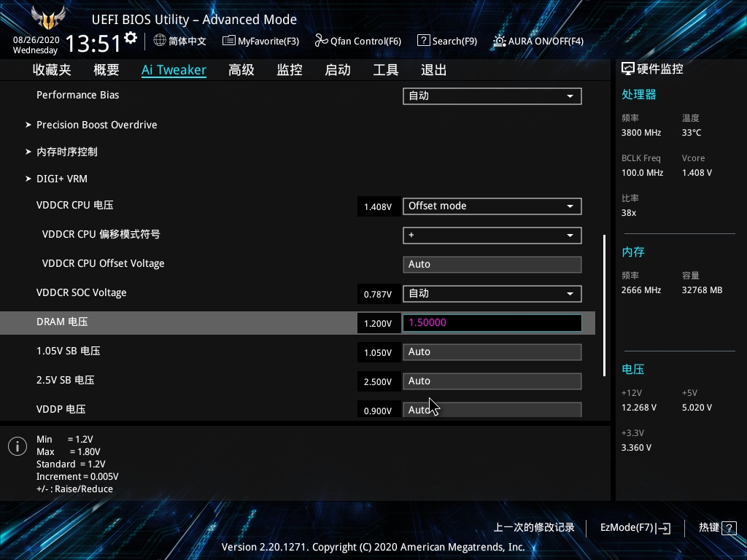747x560 pixels.
Task: Click the 3.360 V reading
Action: click(x=636, y=448)
